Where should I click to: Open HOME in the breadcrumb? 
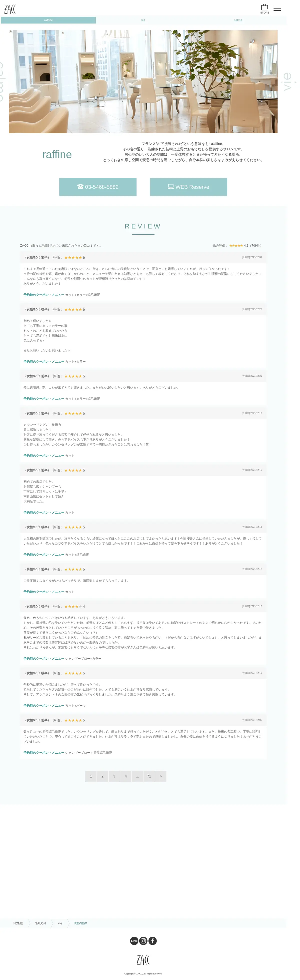click(x=18, y=923)
